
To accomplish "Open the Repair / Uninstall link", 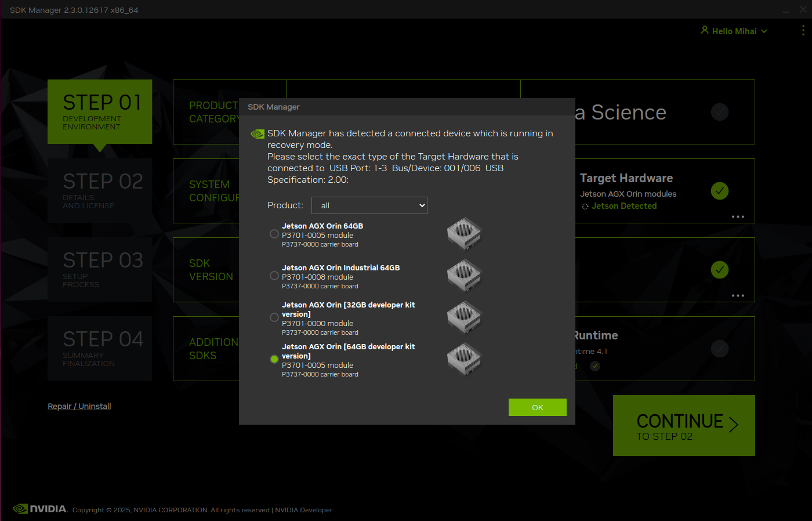I will coord(79,406).
